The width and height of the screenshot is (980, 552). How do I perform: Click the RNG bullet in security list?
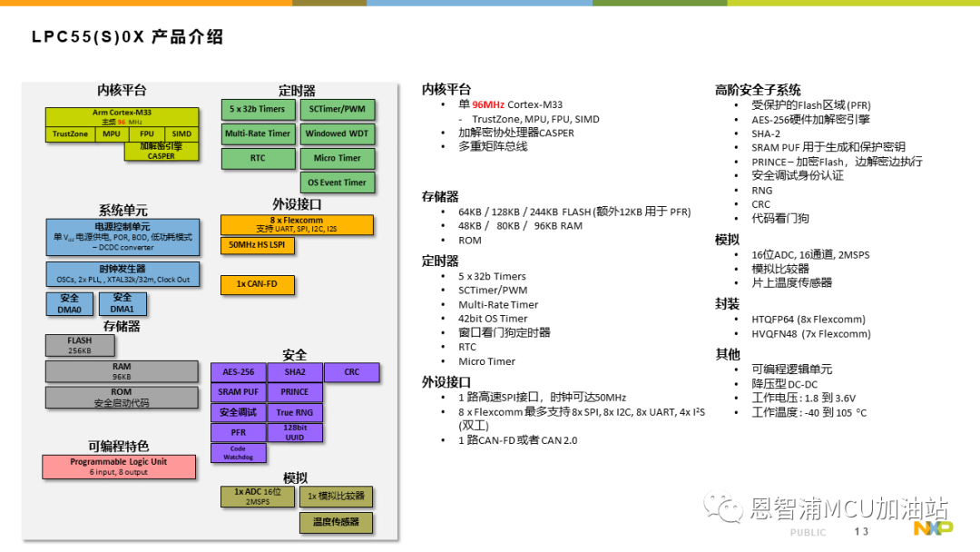(x=762, y=191)
